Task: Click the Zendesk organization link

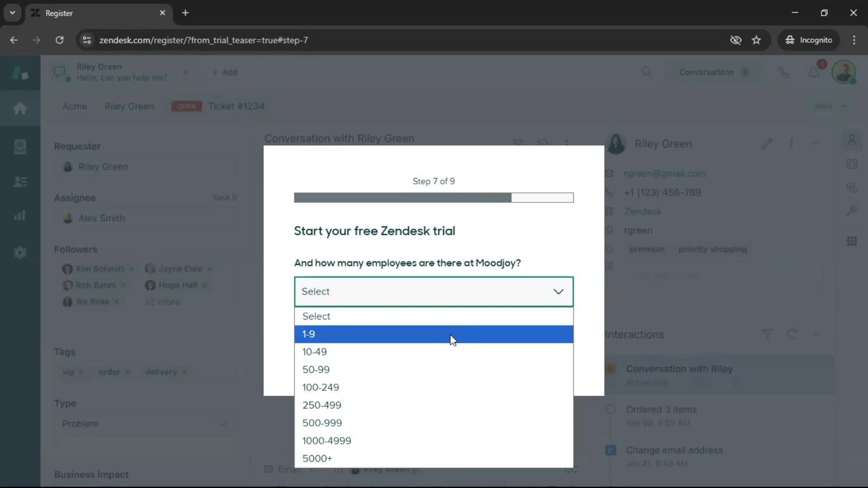Action: 642,211
